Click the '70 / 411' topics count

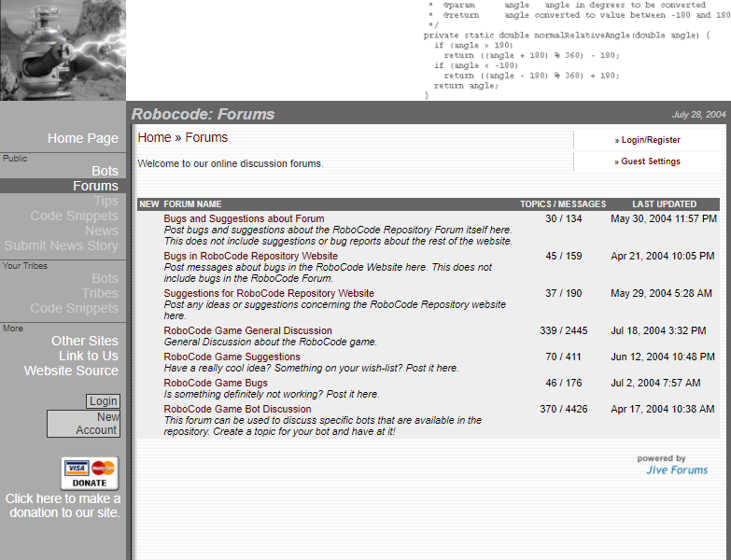(x=564, y=357)
